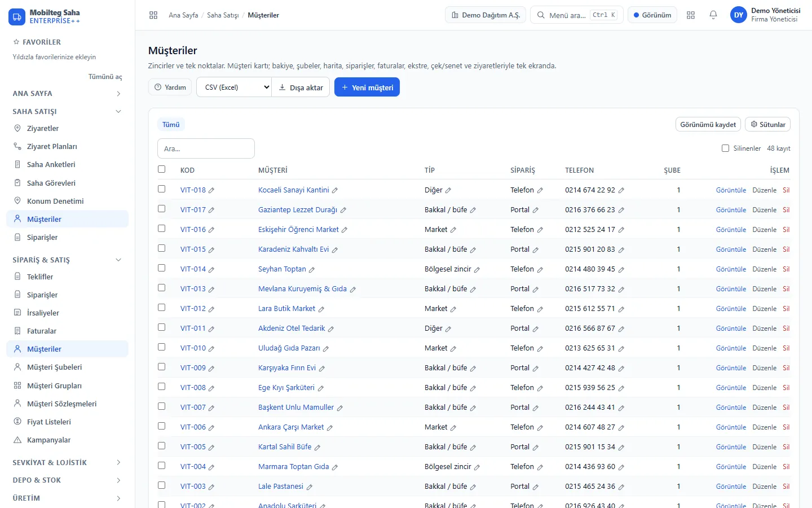Click pencil icon next to Lale Pastanesi
The width and height of the screenshot is (812, 508).
[310, 487]
